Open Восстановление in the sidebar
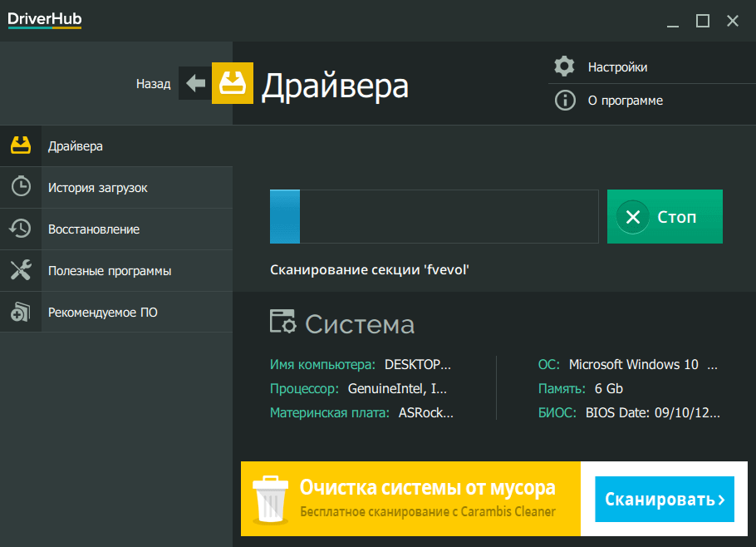 pos(116,229)
